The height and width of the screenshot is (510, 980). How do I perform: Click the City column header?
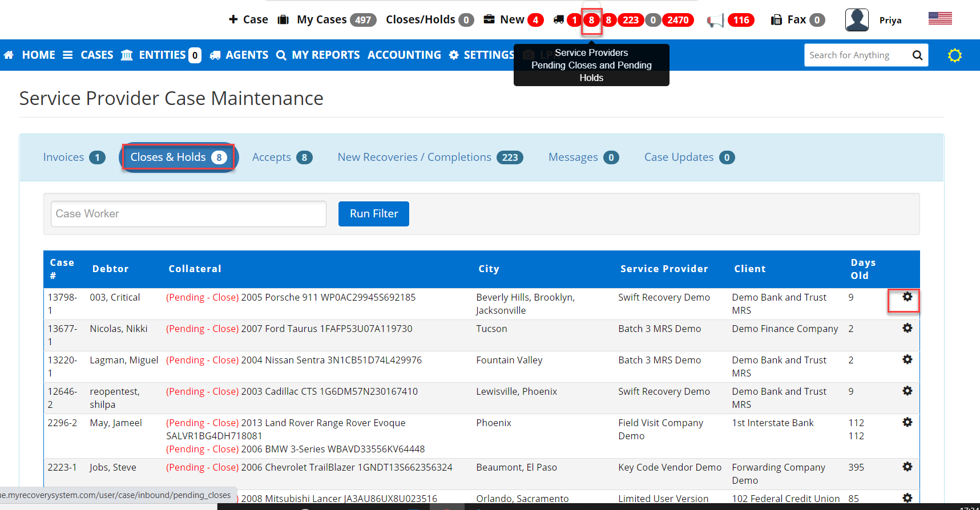(489, 269)
